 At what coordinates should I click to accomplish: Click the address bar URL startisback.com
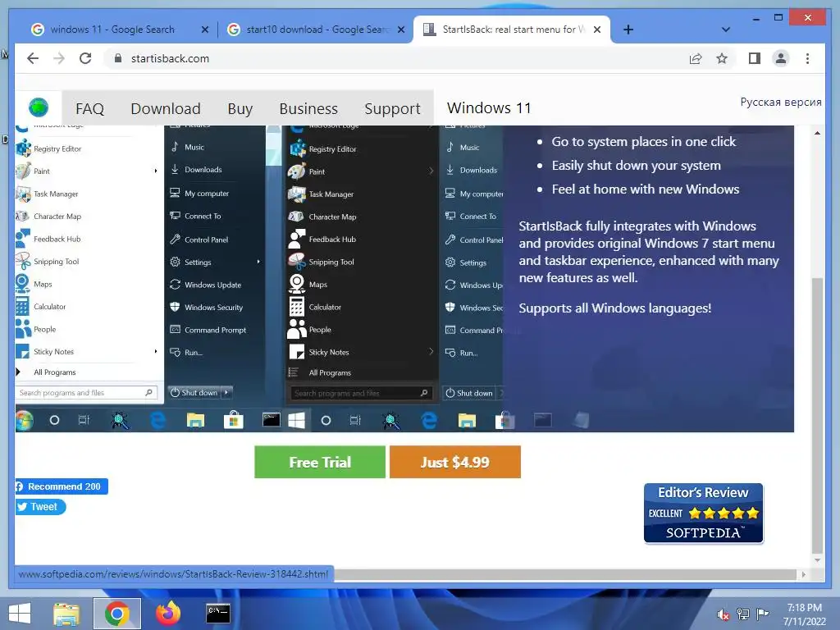pos(170,58)
